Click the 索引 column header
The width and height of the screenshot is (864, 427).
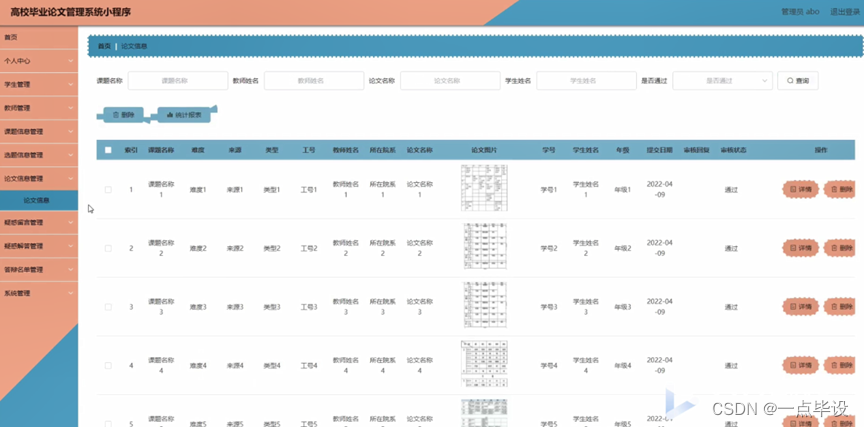tap(131, 150)
